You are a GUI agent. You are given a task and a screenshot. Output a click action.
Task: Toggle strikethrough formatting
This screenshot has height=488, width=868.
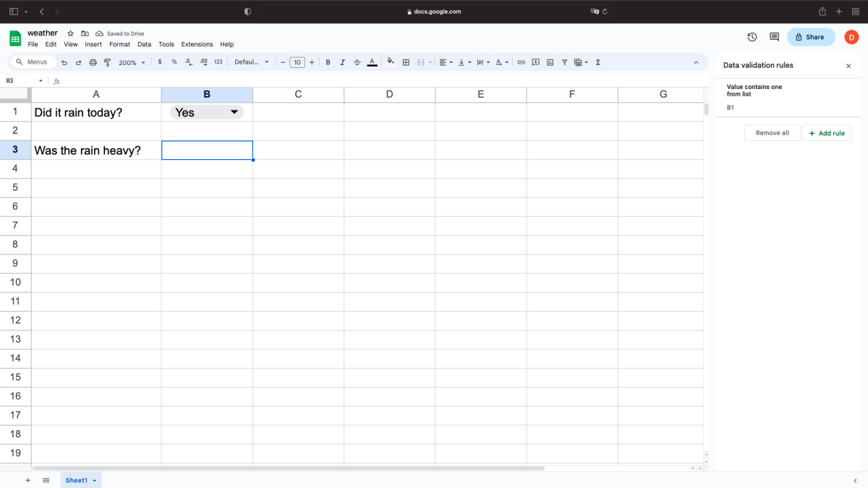(x=357, y=62)
